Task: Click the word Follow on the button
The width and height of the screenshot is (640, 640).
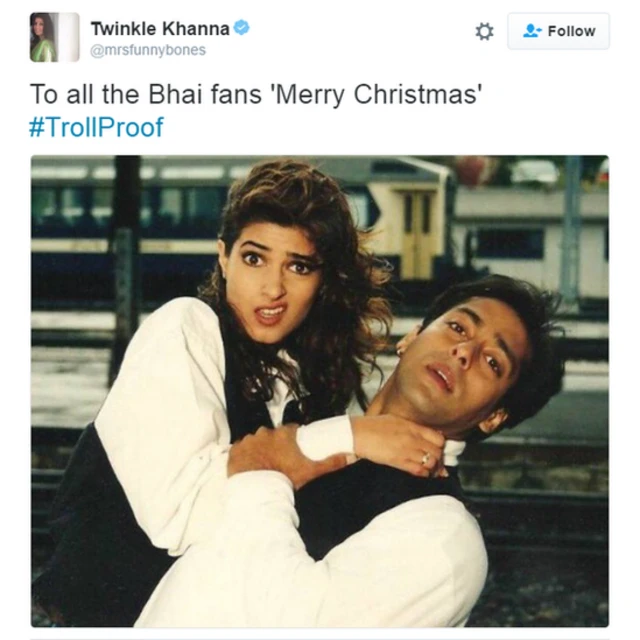Action: pyautogui.click(x=571, y=31)
